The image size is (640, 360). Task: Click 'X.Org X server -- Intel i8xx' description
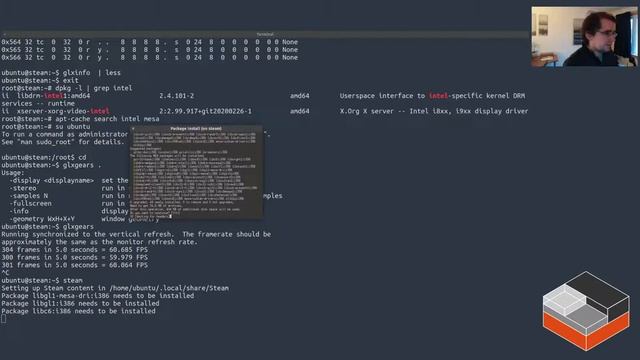434,111
